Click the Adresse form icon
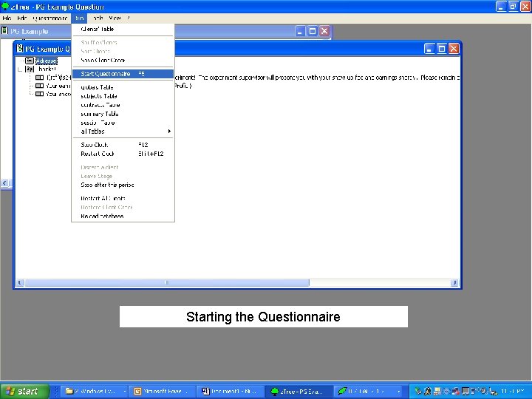 30,61
